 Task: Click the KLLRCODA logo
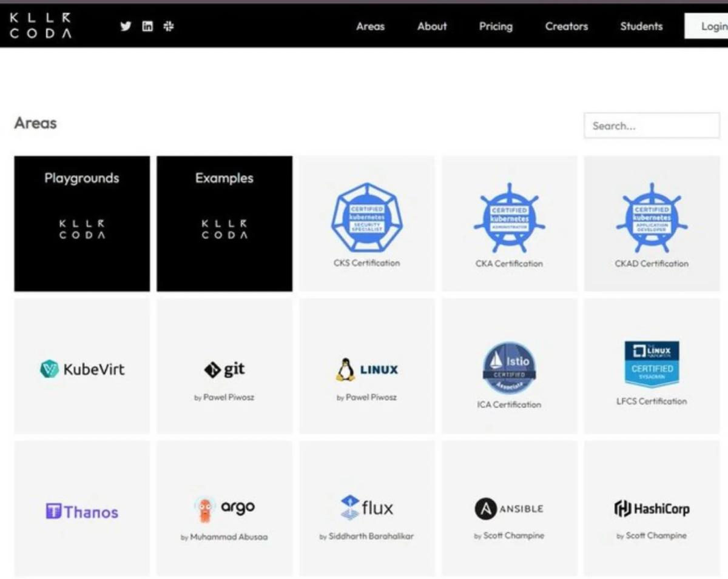tap(39, 25)
